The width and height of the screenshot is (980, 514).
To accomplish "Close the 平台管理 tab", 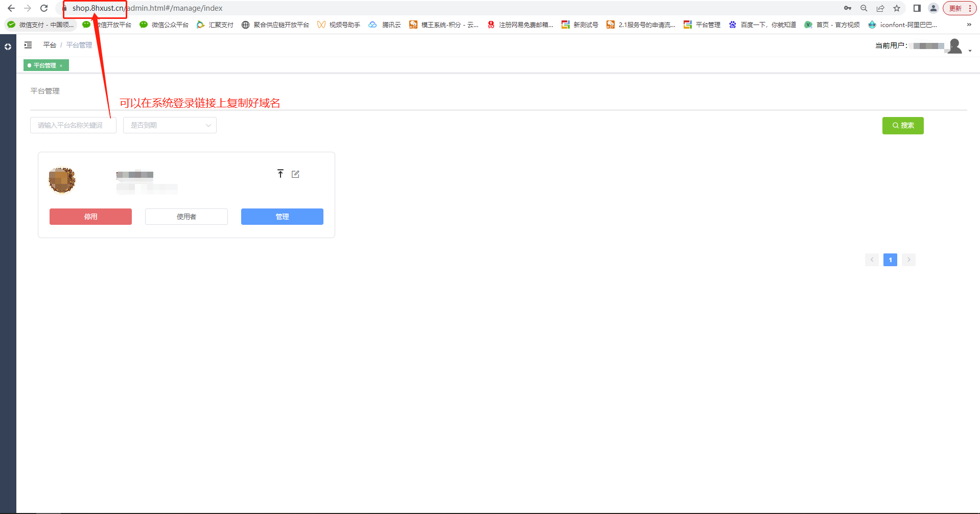I will click(x=61, y=66).
